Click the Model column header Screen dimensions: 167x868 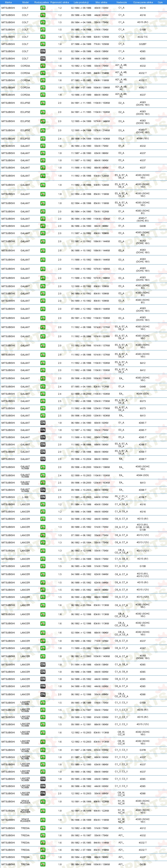click(25, 2)
